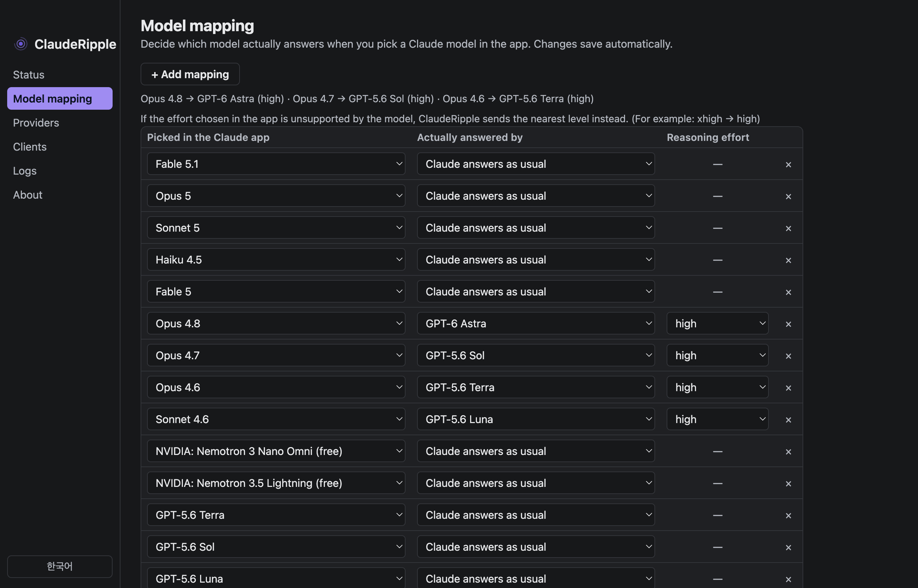Open answered-by dropdown for GPT-5.6 Terra source row

pyautogui.click(x=536, y=515)
